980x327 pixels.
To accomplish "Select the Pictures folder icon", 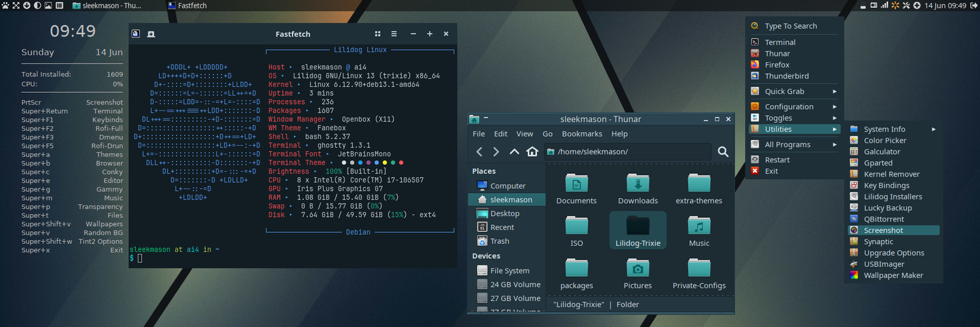I will (638, 268).
